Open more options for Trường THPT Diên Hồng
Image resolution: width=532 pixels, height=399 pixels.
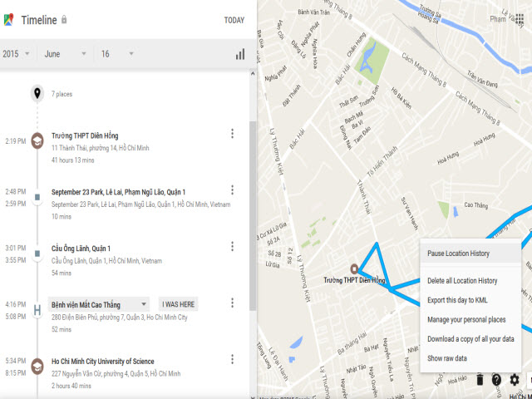point(232,134)
